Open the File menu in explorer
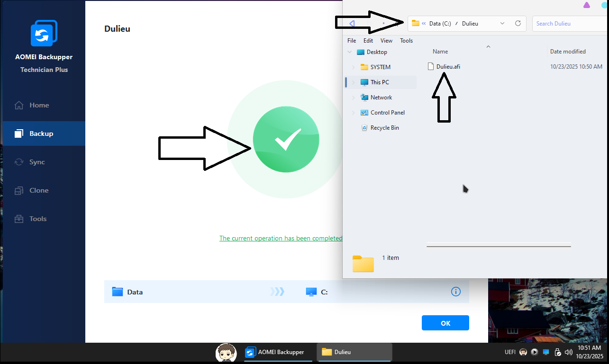 click(x=352, y=41)
